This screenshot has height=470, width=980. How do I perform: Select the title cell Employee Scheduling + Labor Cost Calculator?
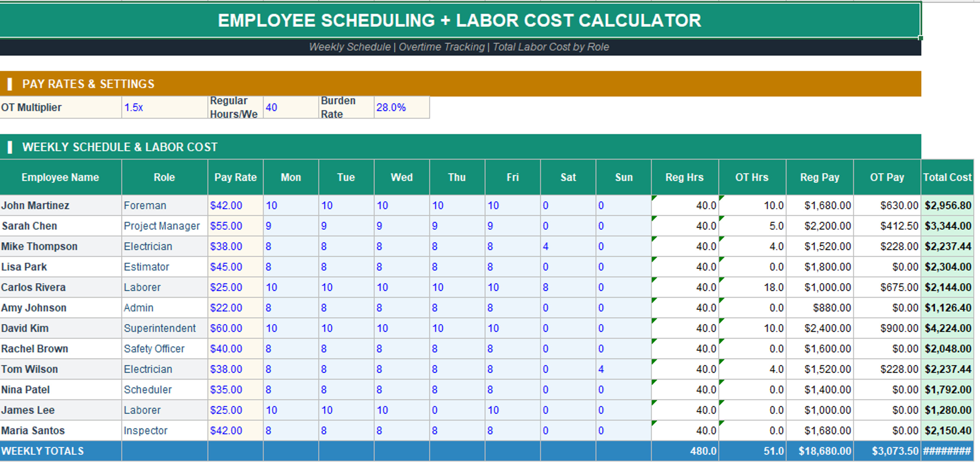coord(460,20)
